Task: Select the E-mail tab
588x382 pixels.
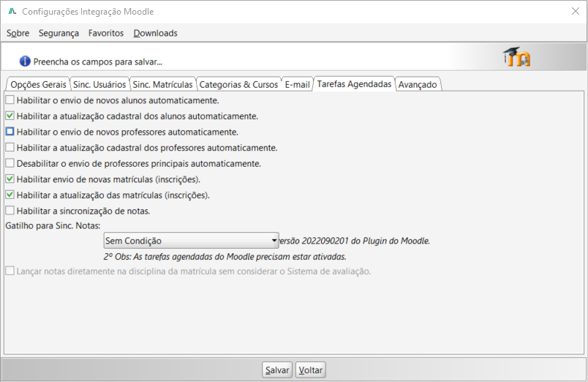Action: (297, 84)
